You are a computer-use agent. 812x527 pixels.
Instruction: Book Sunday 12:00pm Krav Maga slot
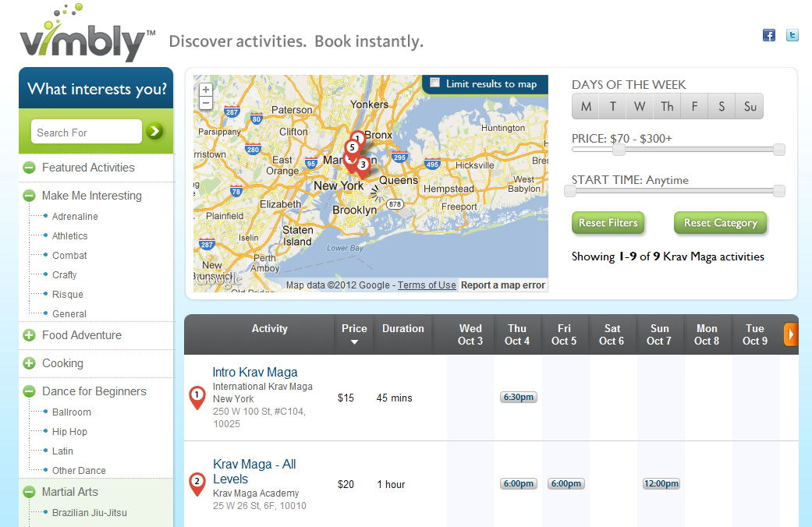pyautogui.click(x=661, y=483)
